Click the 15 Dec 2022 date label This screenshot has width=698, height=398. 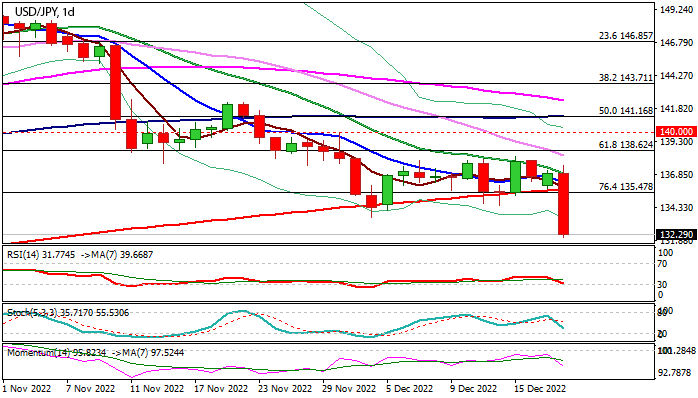[540, 389]
